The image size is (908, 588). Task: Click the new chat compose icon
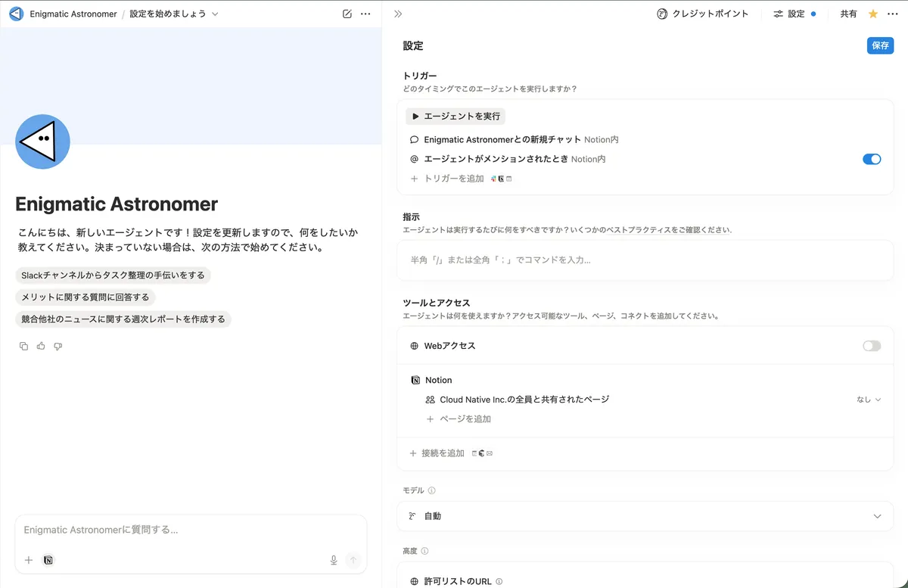tap(347, 14)
